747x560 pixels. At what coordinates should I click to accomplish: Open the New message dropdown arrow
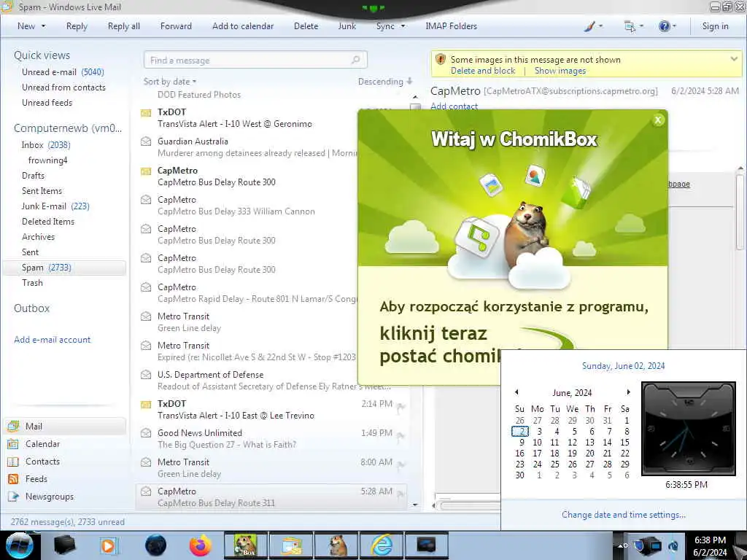pyautogui.click(x=43, y=26)
